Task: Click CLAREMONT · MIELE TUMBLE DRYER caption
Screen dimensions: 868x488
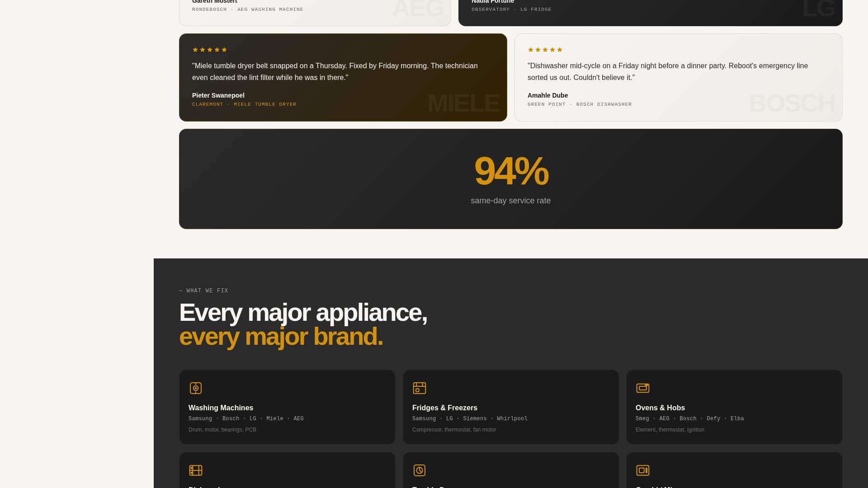Action: click(x=244, y=104)
